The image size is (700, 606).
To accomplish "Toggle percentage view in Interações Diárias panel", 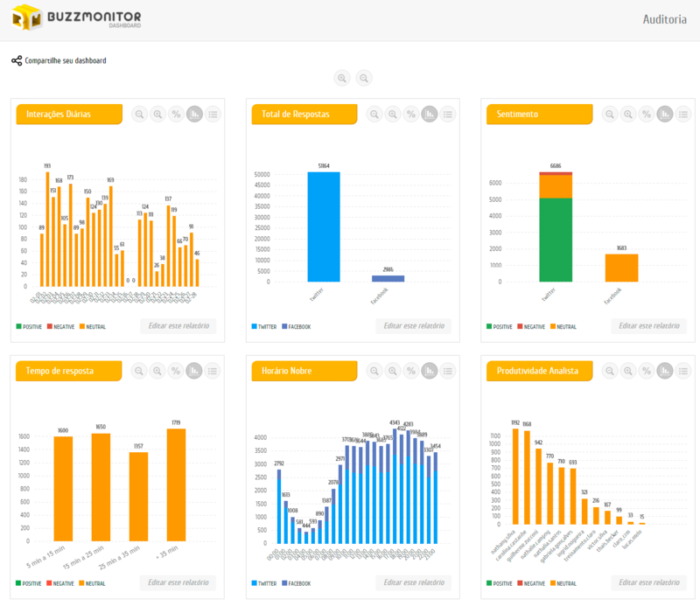I will [176, 114].
